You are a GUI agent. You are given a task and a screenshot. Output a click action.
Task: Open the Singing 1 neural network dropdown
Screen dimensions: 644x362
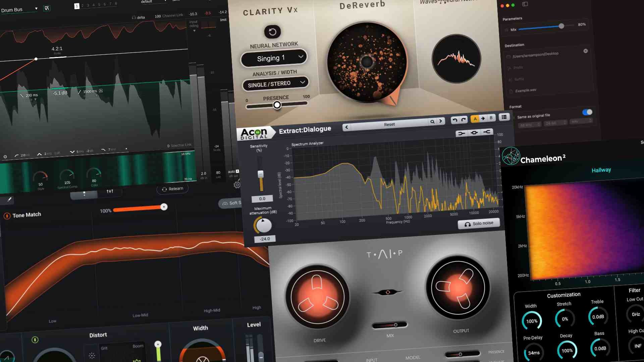274,59
